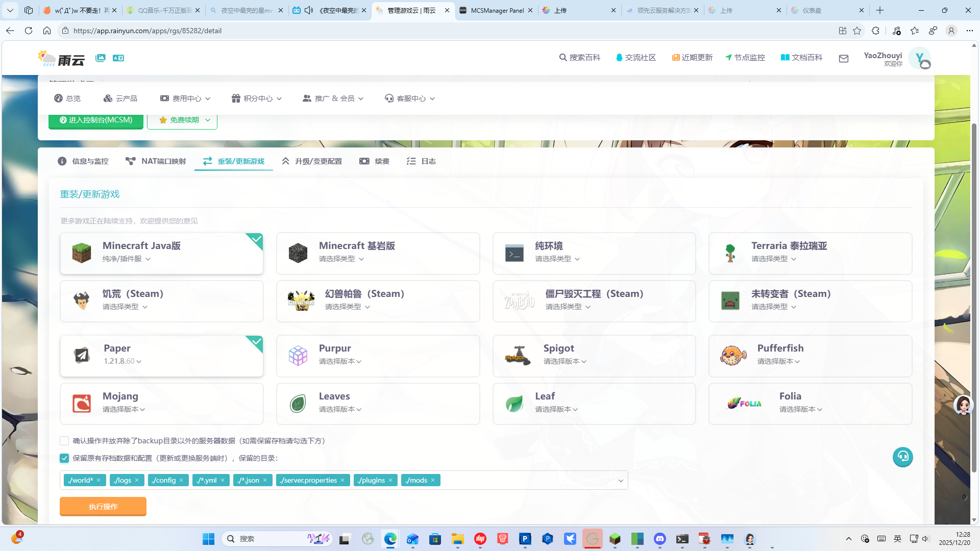Open Discord from the Windows taskbar
980x551 pixels.
(659, 539)
